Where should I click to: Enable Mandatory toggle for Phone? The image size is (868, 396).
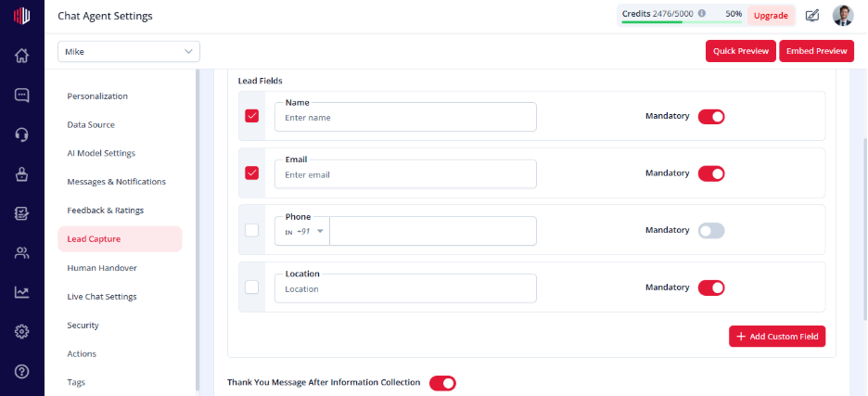[x=711, y=231]
